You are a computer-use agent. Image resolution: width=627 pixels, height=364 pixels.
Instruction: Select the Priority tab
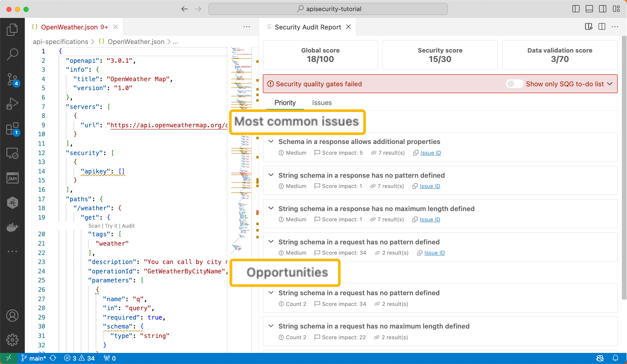tap(285, 103)
